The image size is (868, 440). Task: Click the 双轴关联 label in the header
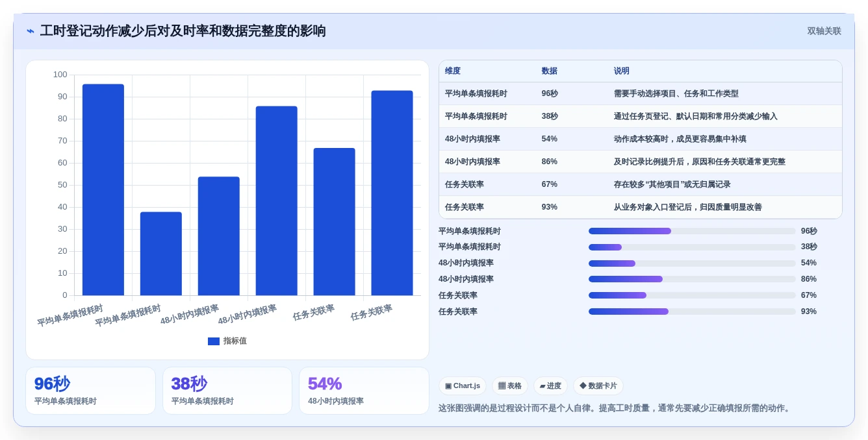[824, 31]
